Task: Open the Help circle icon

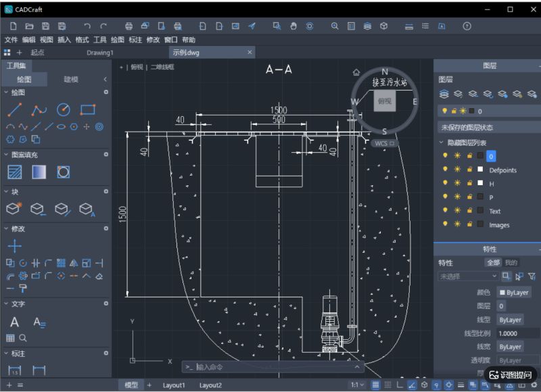Action: [467, 26]
